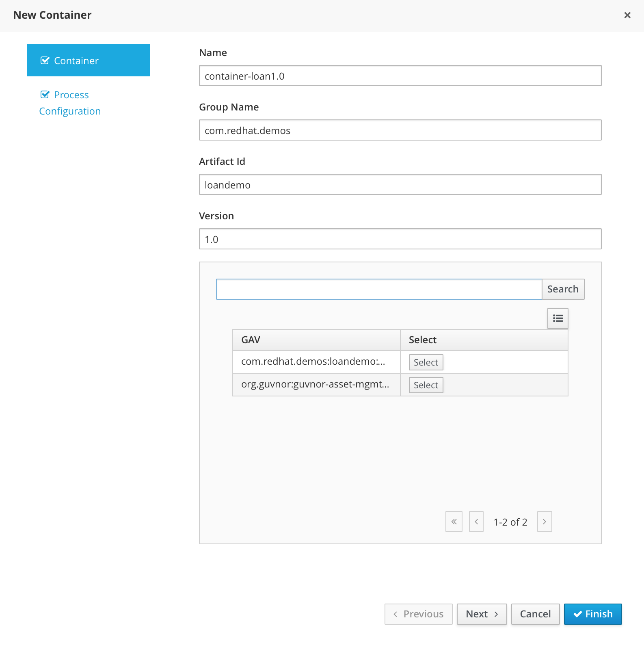Open the Container wizard step
The width and height of the screenshot is (644, 645).
(89, 60)
